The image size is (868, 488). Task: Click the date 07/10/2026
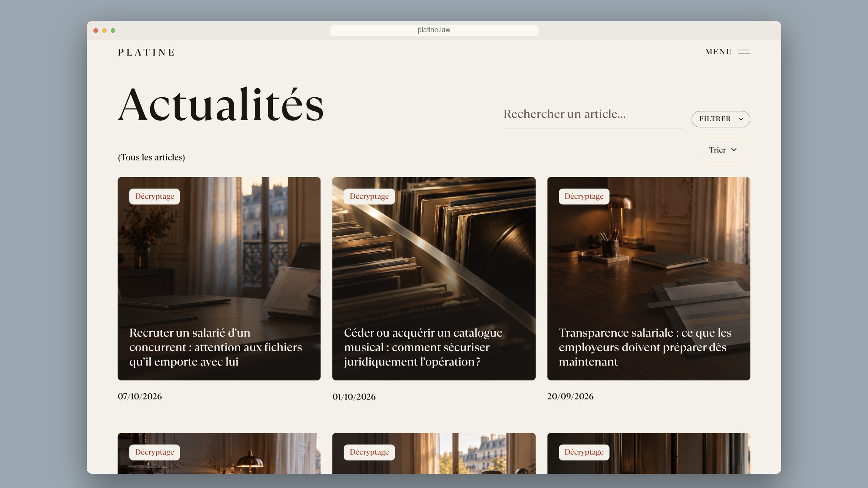(140, 397)
